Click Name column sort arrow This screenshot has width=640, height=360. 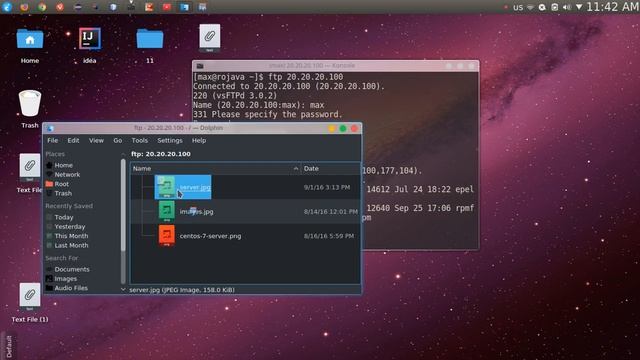(296, 169)
